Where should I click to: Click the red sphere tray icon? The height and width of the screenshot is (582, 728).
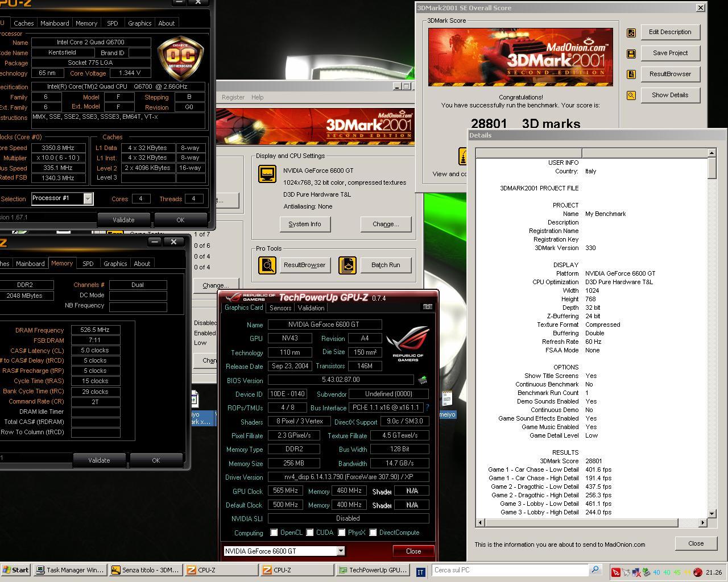click(698, 572)
